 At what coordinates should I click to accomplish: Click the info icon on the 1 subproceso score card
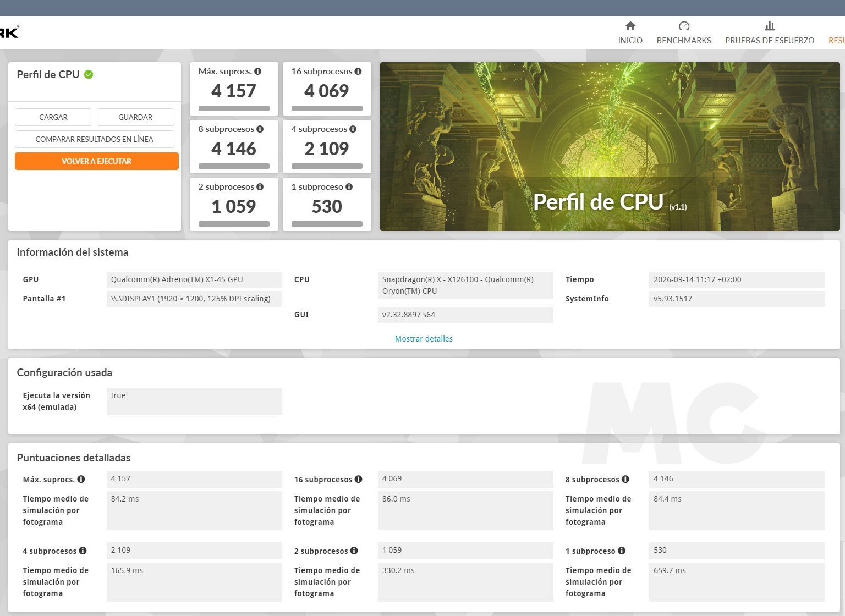349,187
